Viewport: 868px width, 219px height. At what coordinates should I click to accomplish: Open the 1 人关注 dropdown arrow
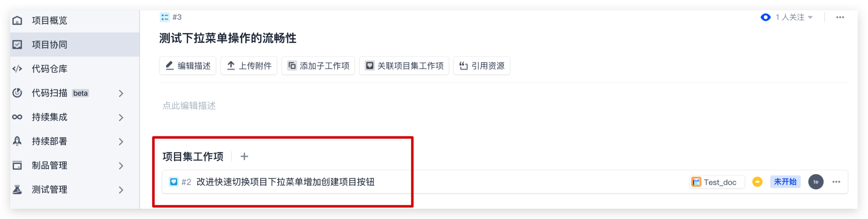[810, 17]
